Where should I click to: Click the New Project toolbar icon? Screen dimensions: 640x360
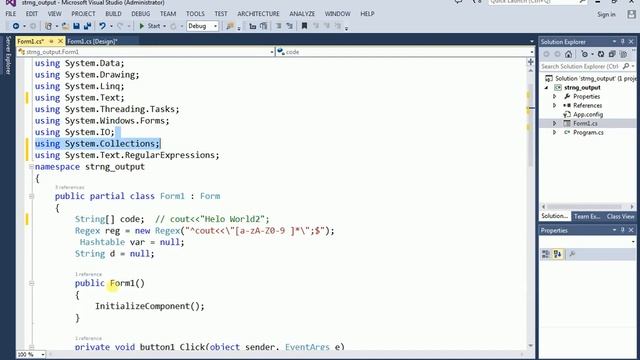(49, 26)
